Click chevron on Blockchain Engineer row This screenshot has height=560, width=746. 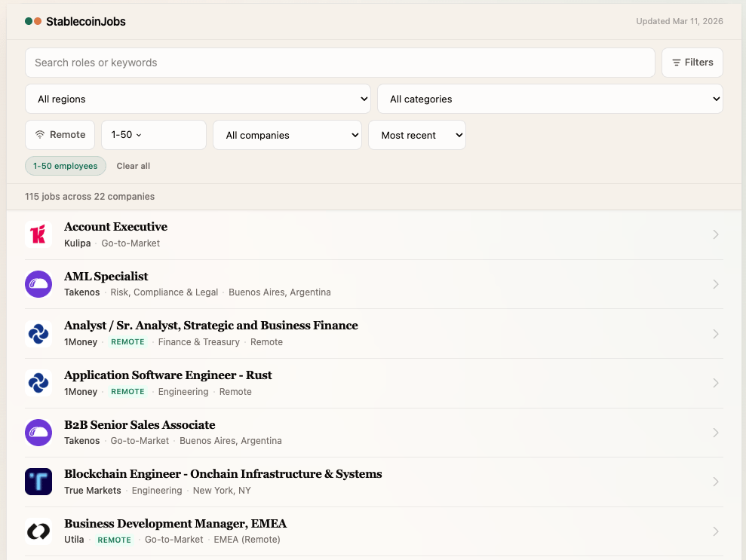(716, 482)
